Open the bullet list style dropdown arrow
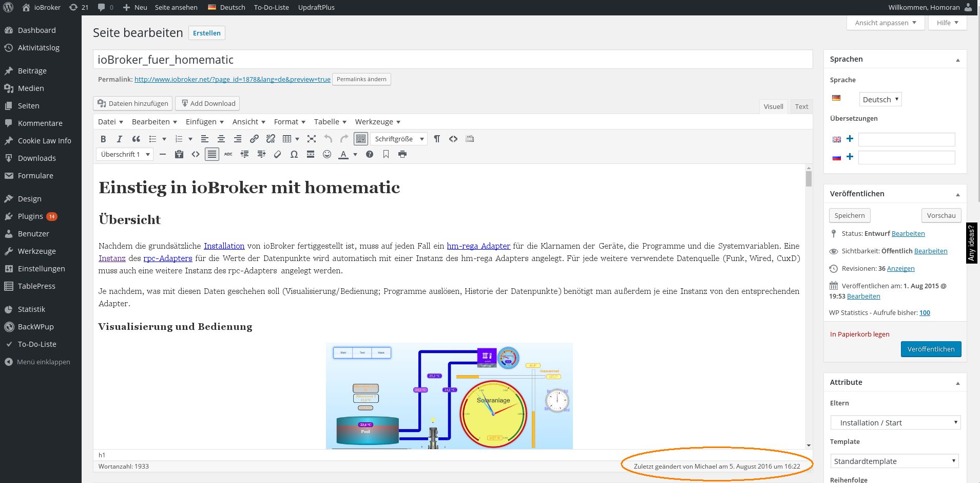 [x=164, y=139]
